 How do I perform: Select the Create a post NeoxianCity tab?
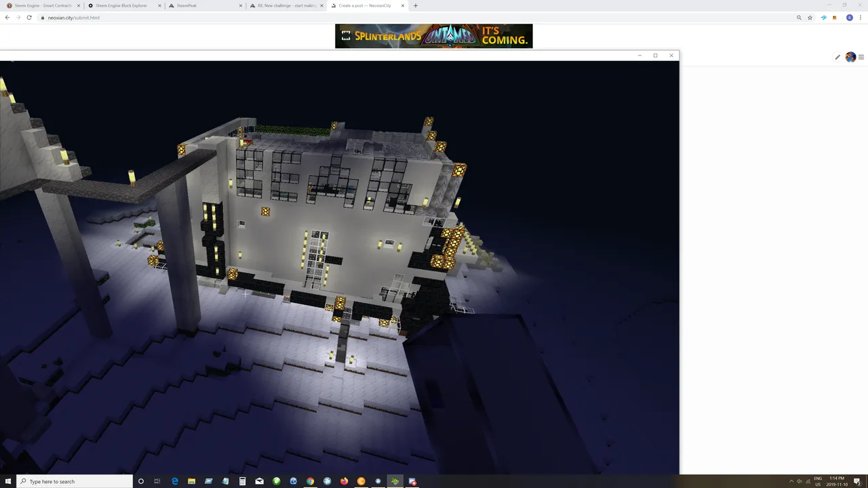(366, 5)
